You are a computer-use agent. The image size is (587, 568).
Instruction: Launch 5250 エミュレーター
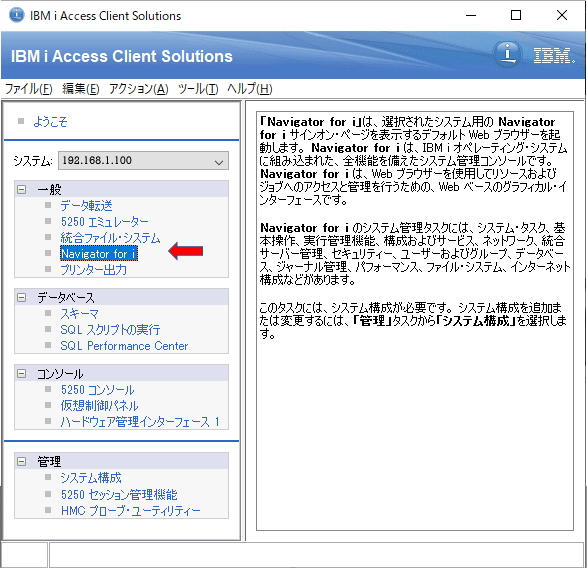point(104,222)
